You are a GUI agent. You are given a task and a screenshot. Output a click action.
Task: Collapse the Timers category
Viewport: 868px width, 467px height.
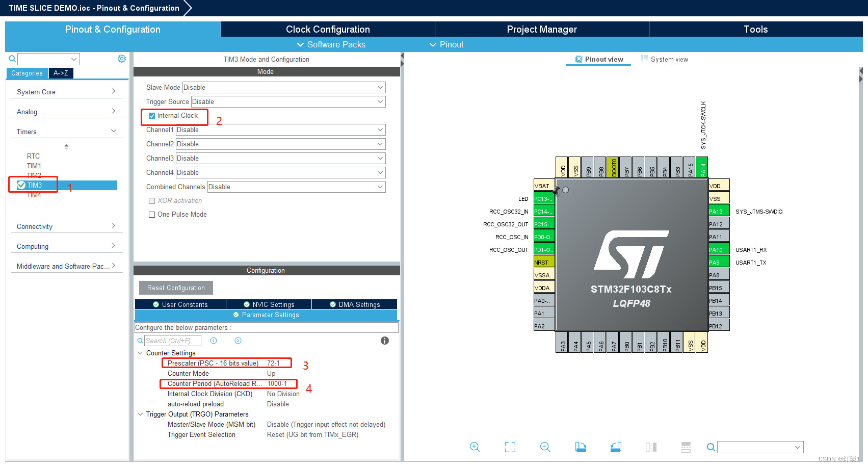(67, 132)
